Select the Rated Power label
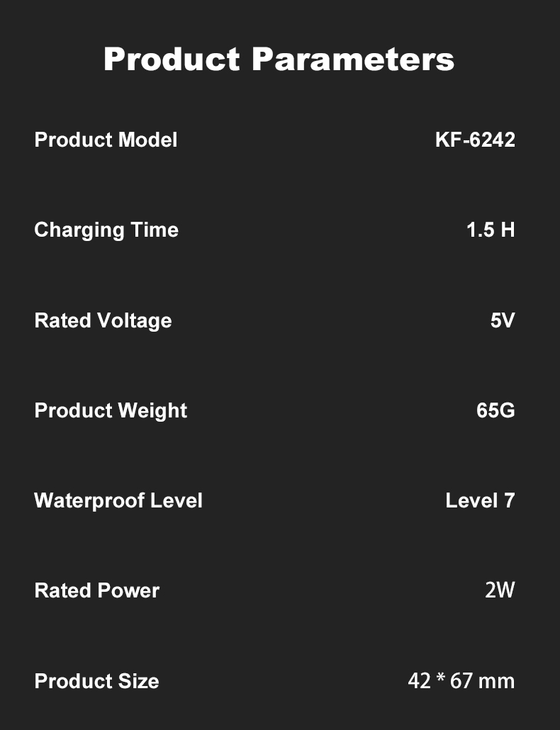This screenshot has height=730, width=560. [97, 591]
